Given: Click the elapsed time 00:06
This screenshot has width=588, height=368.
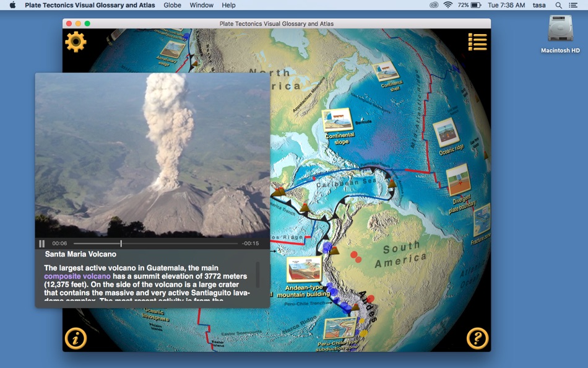Looking at the screenshot, I should [59, 243].
